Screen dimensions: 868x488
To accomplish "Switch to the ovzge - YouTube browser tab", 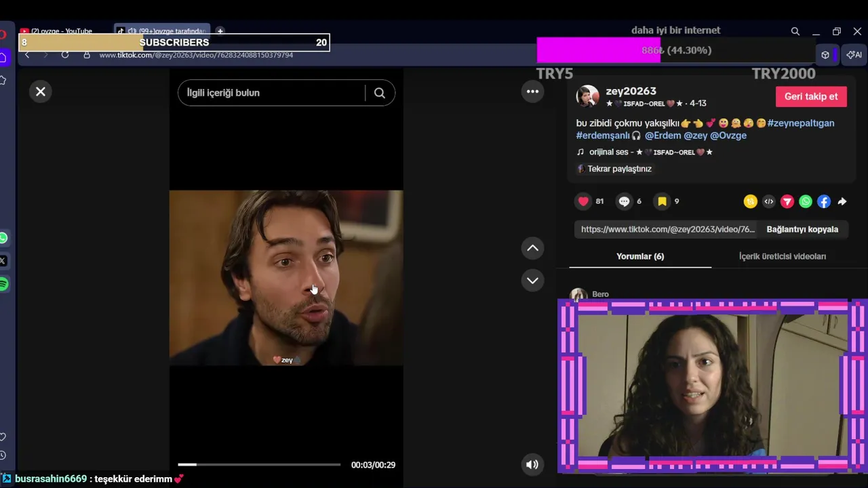I will tap(61, 31).
